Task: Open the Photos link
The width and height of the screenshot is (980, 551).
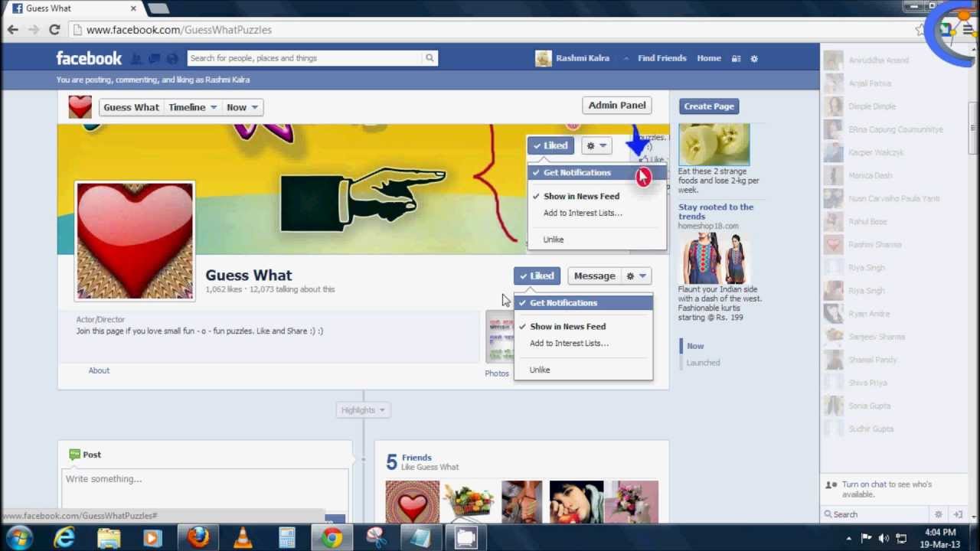Action: point(497,373)
